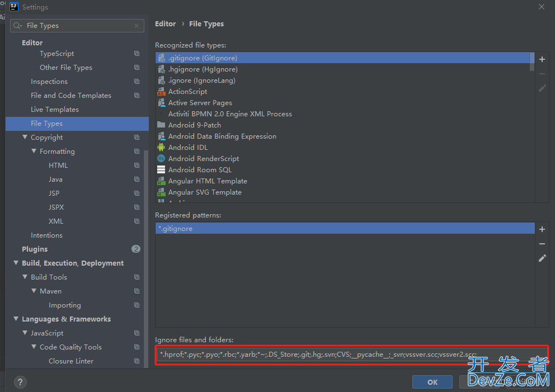Open the Intentions settings page
The height and width of the screenshot is (392, 555).
[47, 235]
